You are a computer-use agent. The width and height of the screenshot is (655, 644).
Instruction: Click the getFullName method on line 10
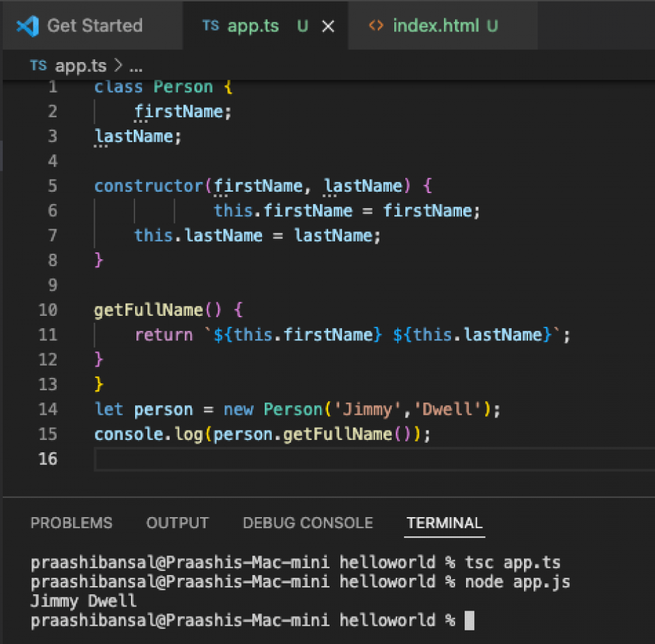148,310
